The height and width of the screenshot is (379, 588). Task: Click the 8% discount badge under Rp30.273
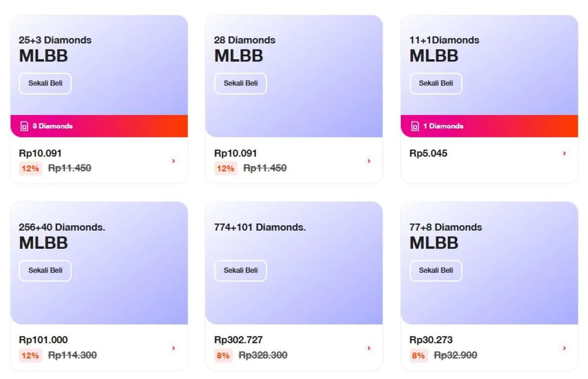coord(417,355)
